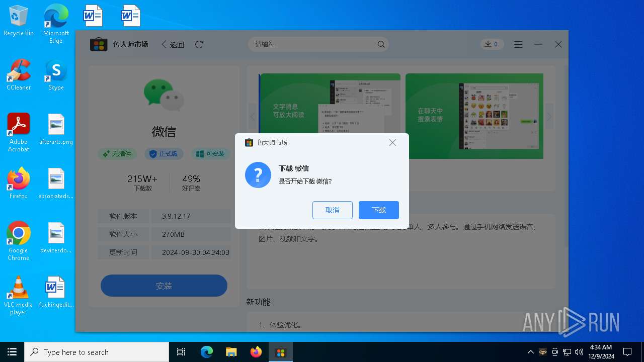Open the 在聊天中搜索表情 screenshot thumbnail
The width and height of the screenshot is (644, 362).
pyautogui.click(x=474, y=116)
